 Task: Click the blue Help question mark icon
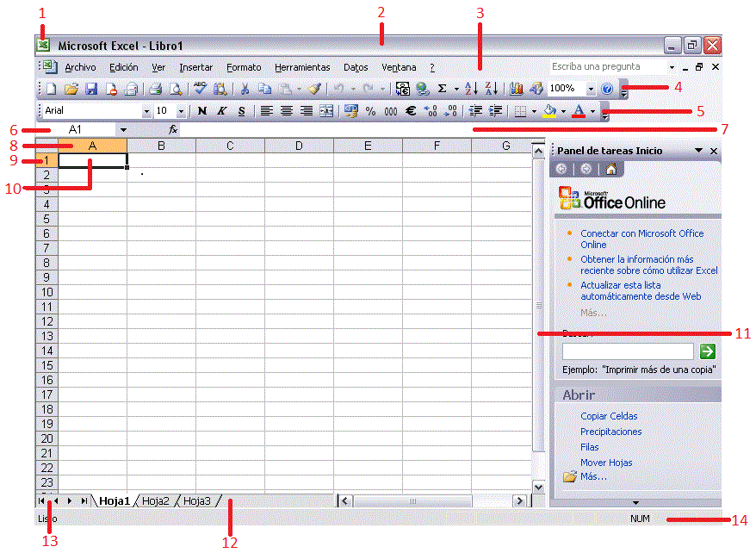(607, 89)
